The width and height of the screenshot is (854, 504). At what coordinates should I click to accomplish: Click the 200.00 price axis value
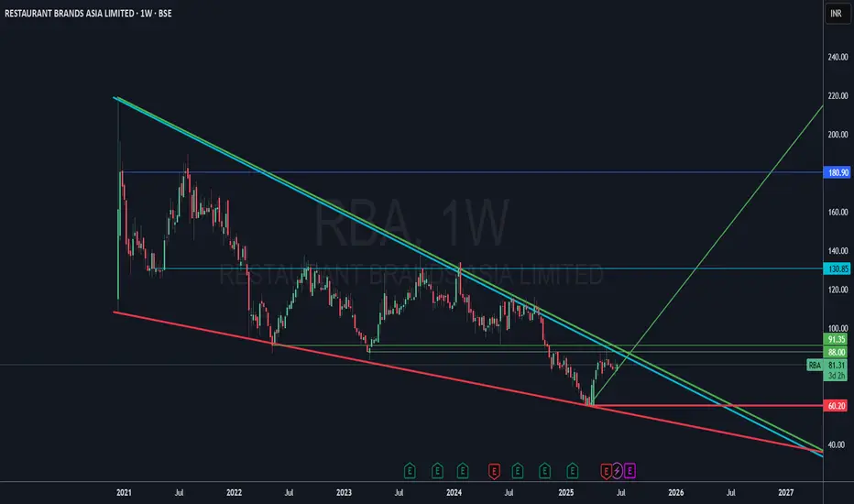838,135
